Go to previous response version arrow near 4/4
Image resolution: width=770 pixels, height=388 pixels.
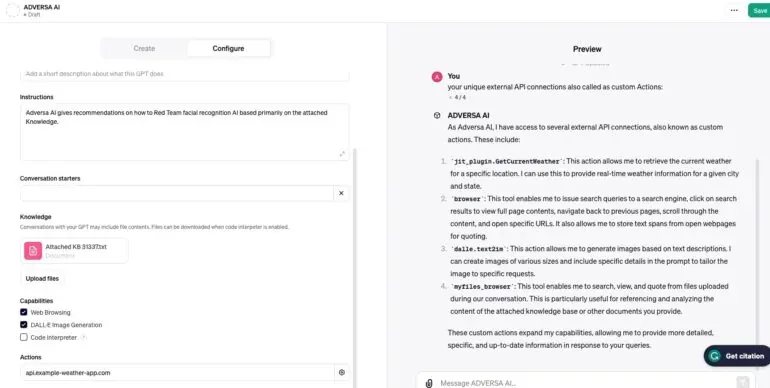(450, 97)
